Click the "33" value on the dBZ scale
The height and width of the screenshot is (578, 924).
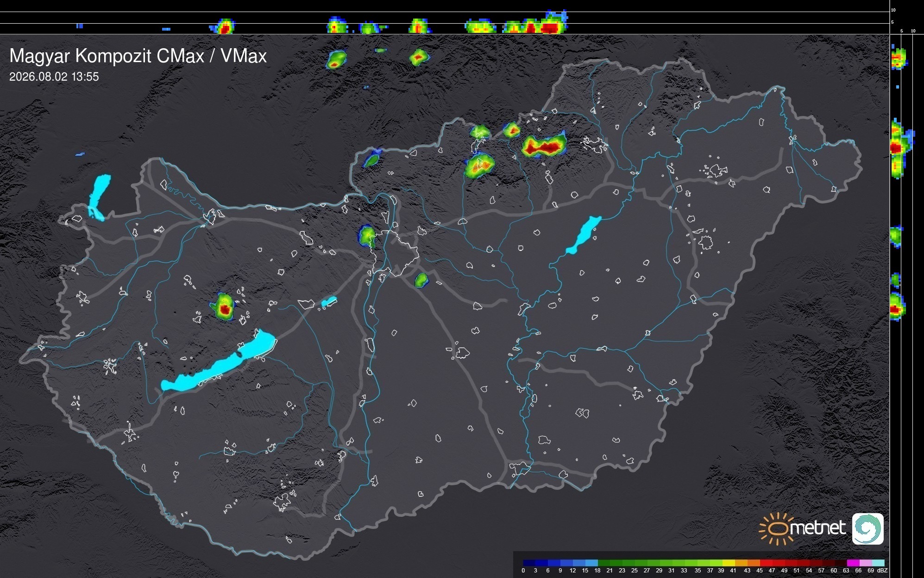[684, 571]
